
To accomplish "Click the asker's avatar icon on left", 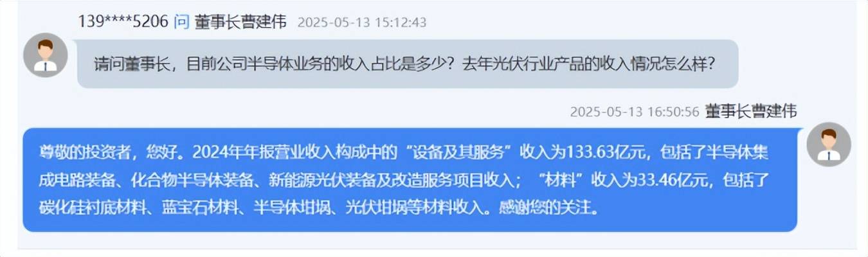I will [46, 55].
